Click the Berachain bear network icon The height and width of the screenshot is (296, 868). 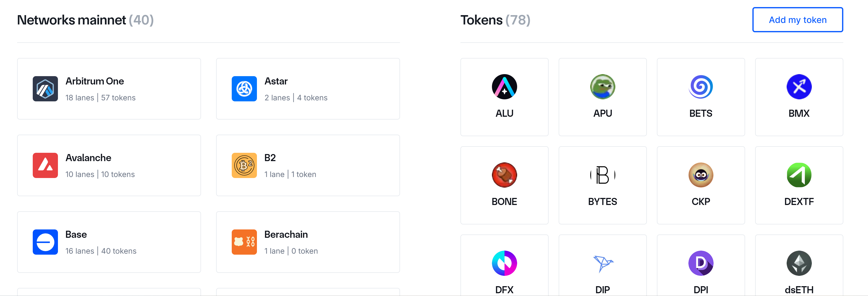point(244,242)
